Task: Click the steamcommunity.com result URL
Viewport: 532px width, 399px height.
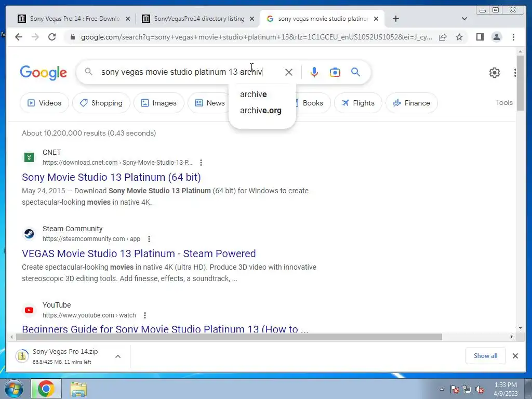Action: click(91, 239)
